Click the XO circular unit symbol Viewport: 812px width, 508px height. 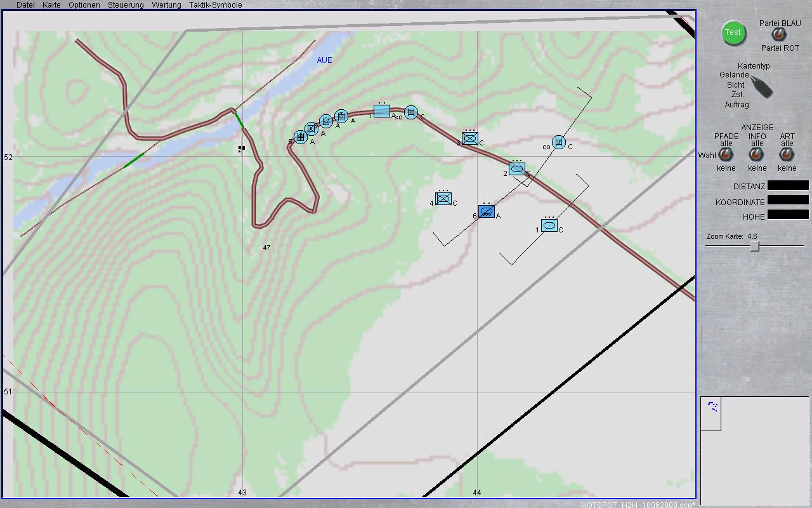[x=411, y=113]
